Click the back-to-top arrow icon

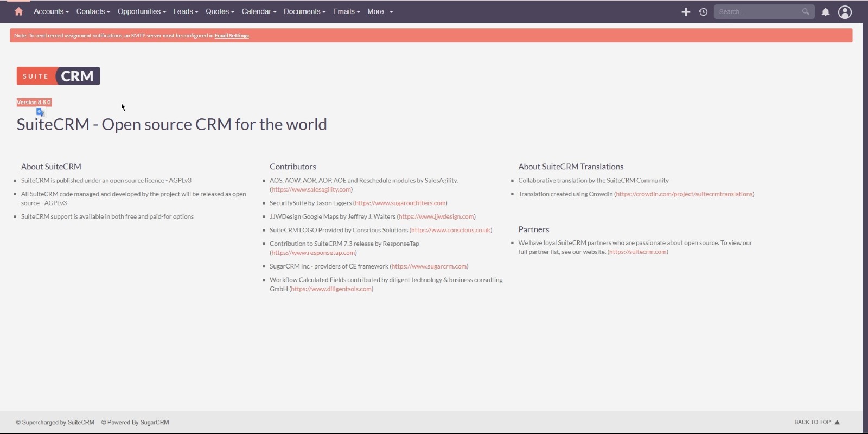[x=837, y=422]
